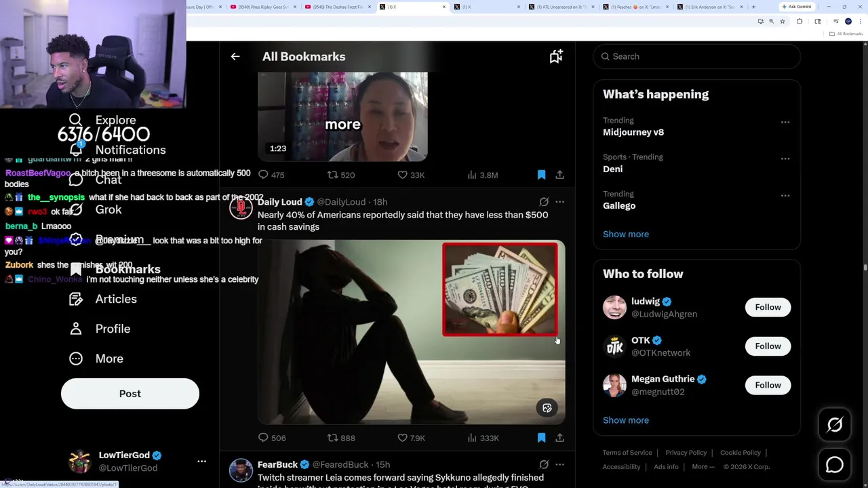View analytics for the 3.8M views post
The height and width of the screenshot is (488, 868).
pyautogui.click(x=483, y=175)
